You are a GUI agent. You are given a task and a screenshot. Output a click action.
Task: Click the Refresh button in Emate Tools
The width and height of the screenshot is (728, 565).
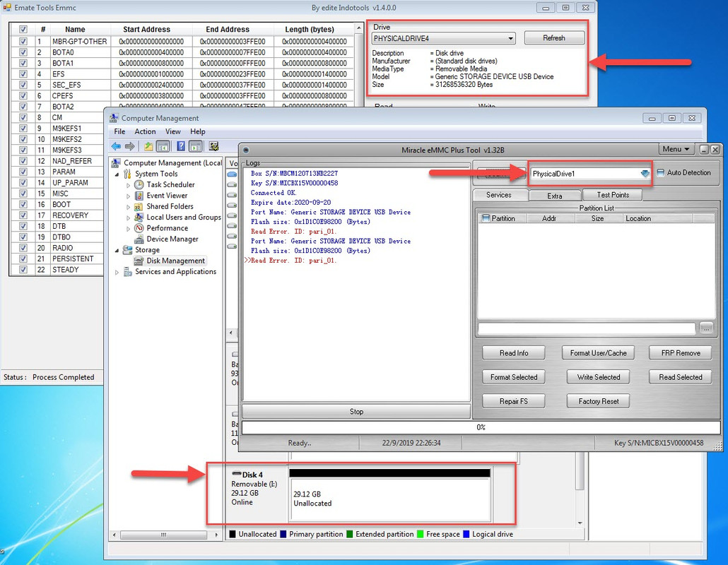tap(554, 38)
